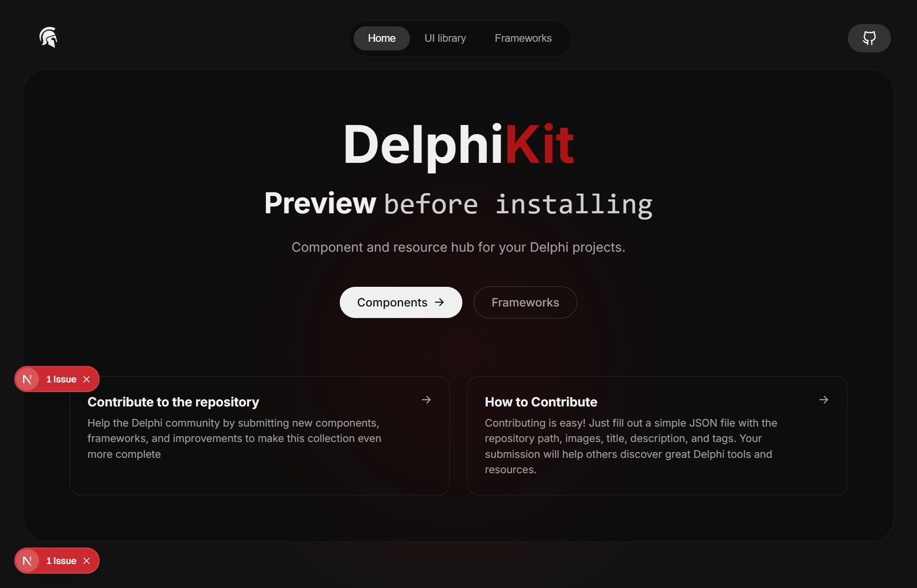The height and width of the screenshot is (588, 917).
Task: Open the How to Contribute card heading
Action: point(541,402)
